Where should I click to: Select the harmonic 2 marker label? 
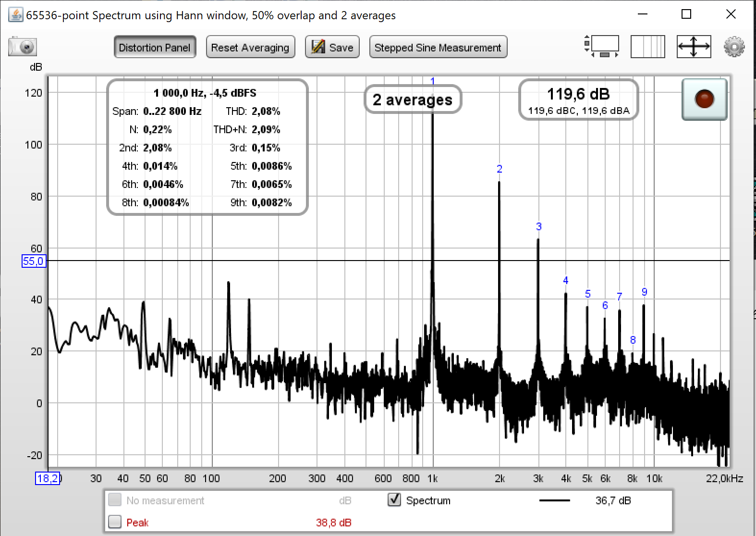tap(500, 169)
